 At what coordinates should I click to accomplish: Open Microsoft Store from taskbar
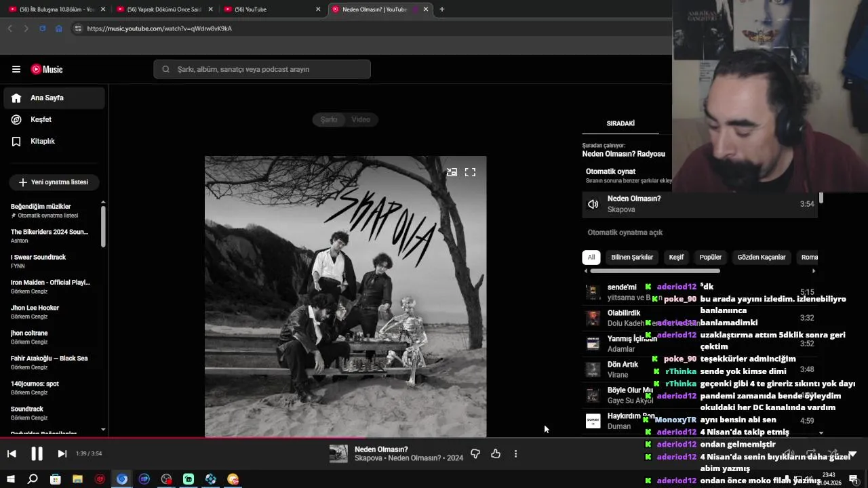click(x=55, y=479)
